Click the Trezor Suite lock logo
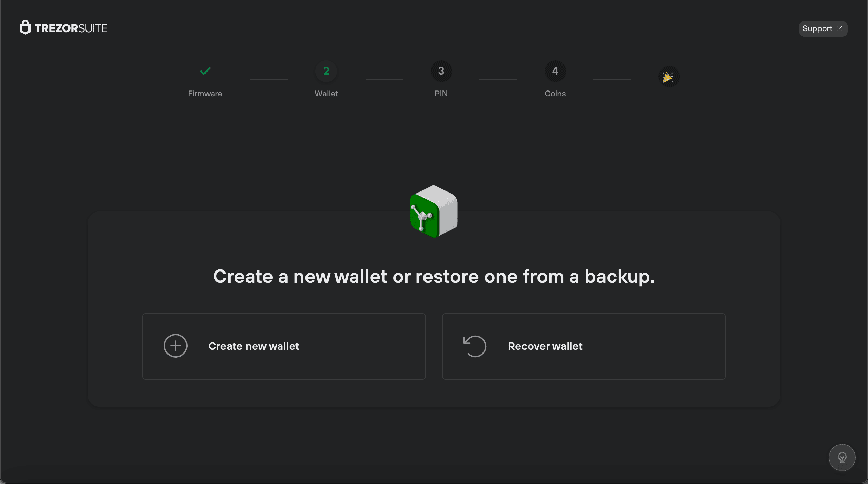 point(25,28)
